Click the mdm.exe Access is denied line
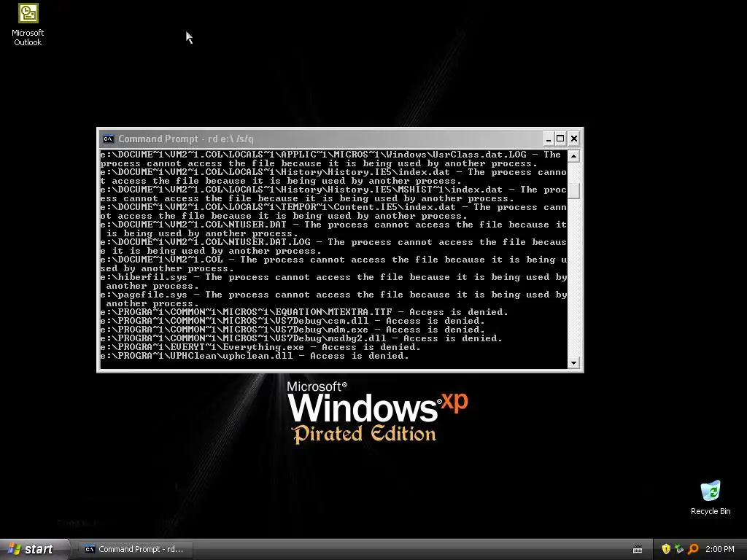Viewport: 747px width, 560px height. pos(293,330)
